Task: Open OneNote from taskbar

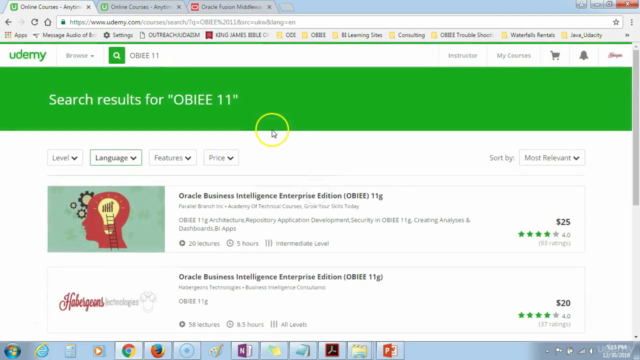Action: [x=245, y=351]
